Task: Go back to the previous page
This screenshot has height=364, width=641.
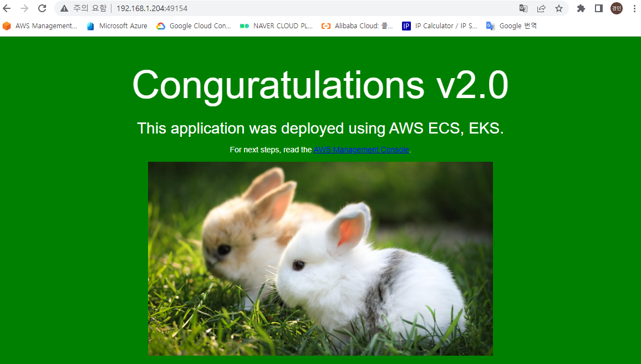Action: (x=7, y=8)
